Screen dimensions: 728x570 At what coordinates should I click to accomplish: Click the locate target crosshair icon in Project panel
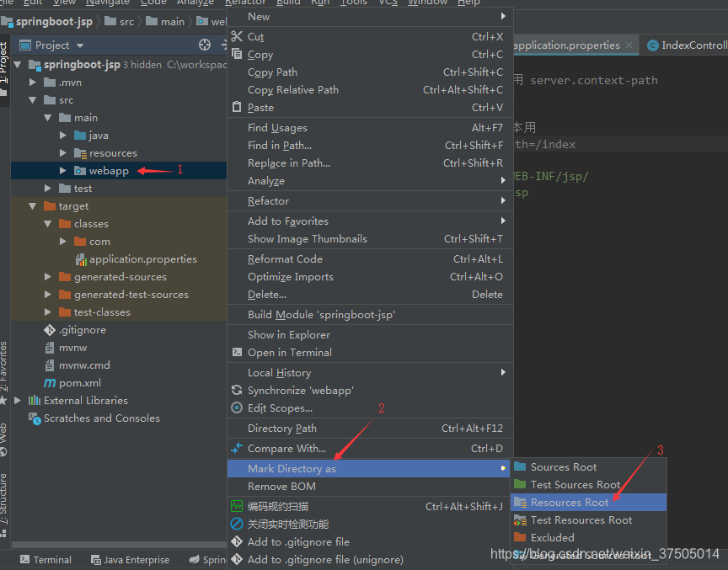click(x=205, y=45)
